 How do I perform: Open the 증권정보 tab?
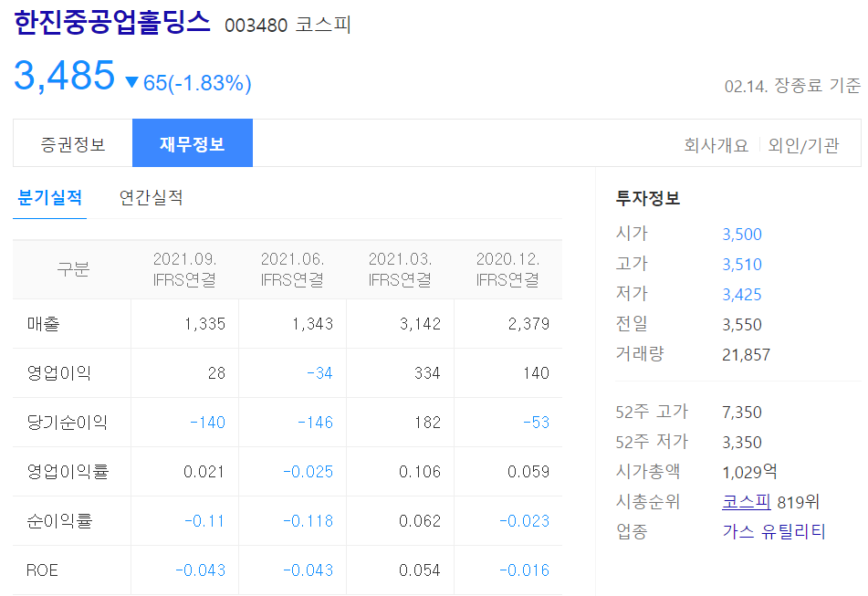(x=72, y=143)
